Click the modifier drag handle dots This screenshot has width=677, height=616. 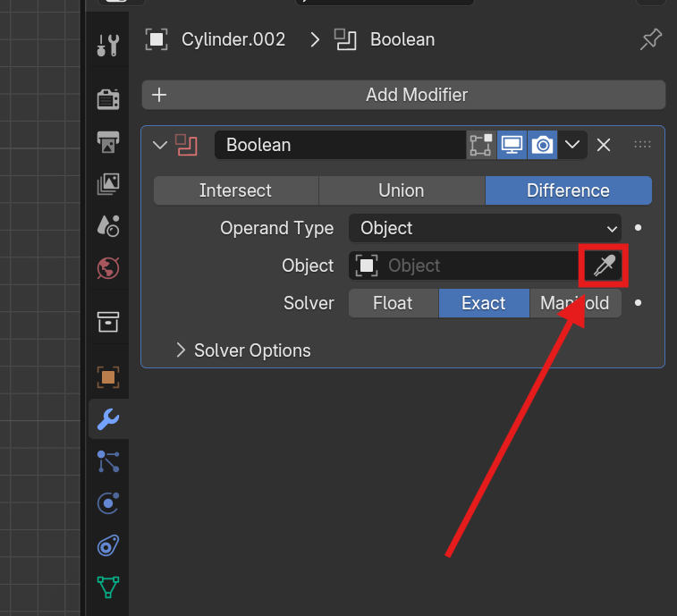pos(642,145)
